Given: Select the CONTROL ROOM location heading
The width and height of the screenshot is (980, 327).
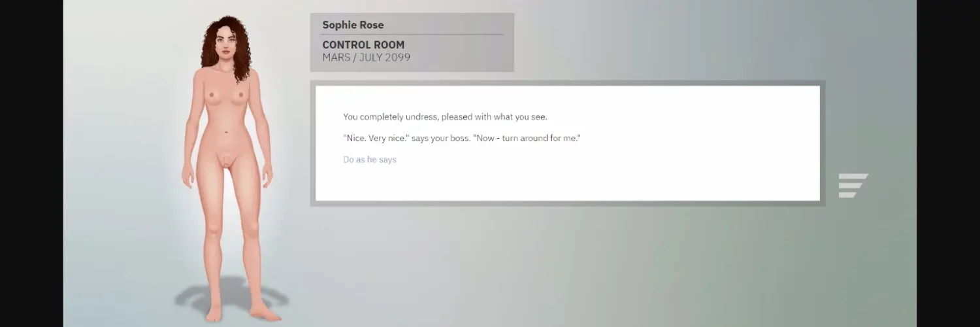Looking at the screenshot, I should pyautogui.click(x=363, y=45).
